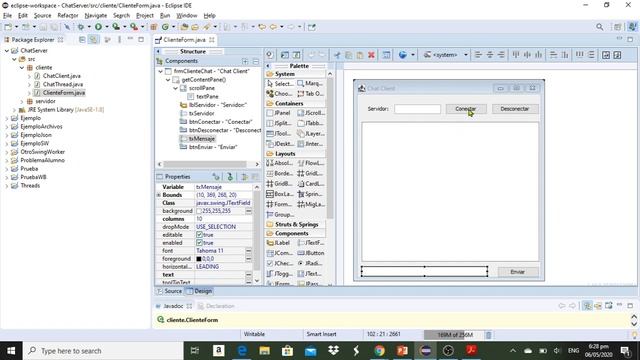Click the Debug bug icon in main toolbar
Screen dimensions: 640x360
click(x=81, y=27)
